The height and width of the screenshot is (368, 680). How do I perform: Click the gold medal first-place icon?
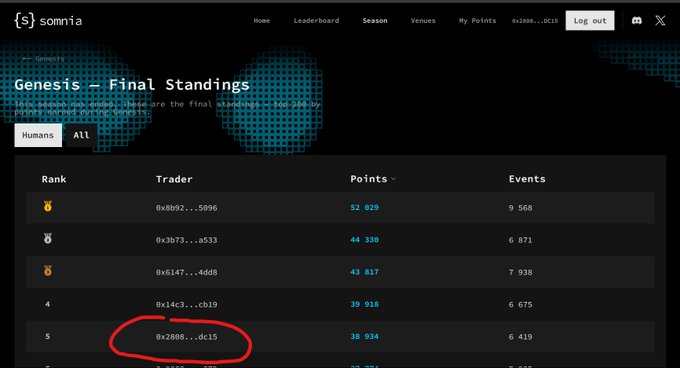click(48, 206)
